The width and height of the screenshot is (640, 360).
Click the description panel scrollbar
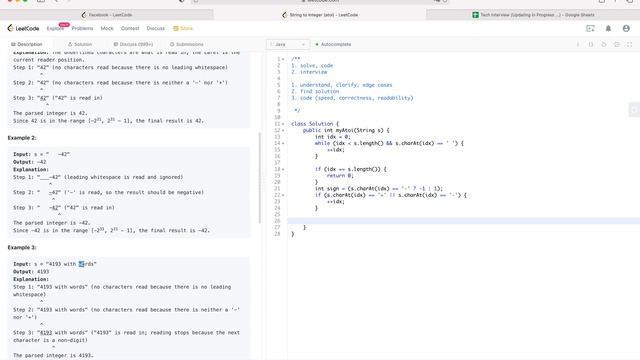coord(260,178)
